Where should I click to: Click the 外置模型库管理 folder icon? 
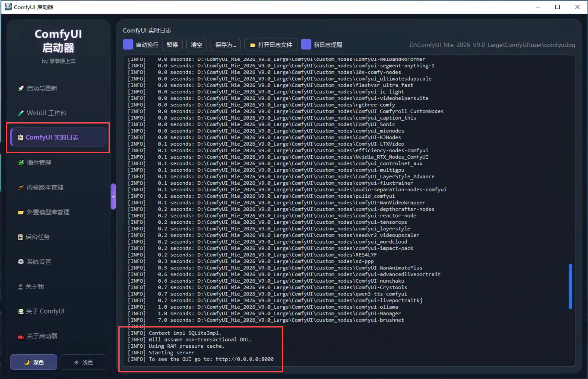point(21,212)
